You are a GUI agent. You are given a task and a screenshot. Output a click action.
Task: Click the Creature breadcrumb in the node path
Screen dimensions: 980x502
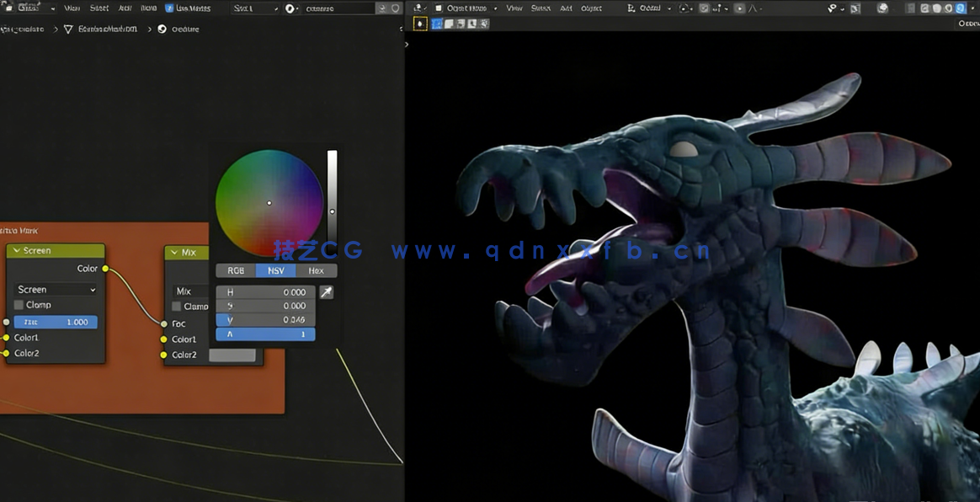click(x=185, y=28)
